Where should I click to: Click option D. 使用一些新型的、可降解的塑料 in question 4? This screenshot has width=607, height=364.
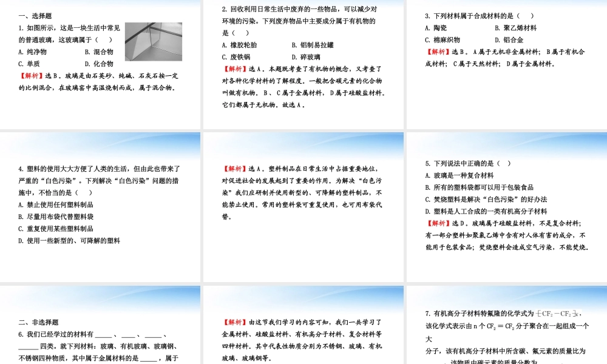[x=67, y=241]
